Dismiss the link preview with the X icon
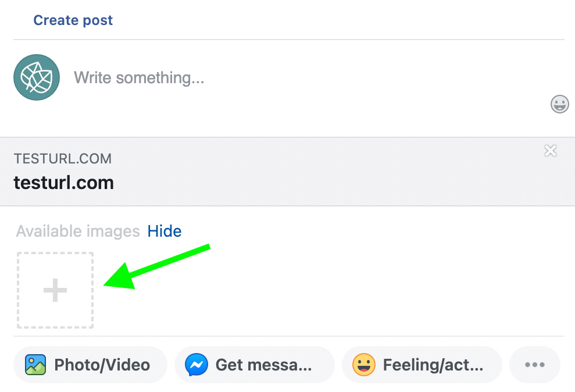575x392 pixels. click(550, 151)
